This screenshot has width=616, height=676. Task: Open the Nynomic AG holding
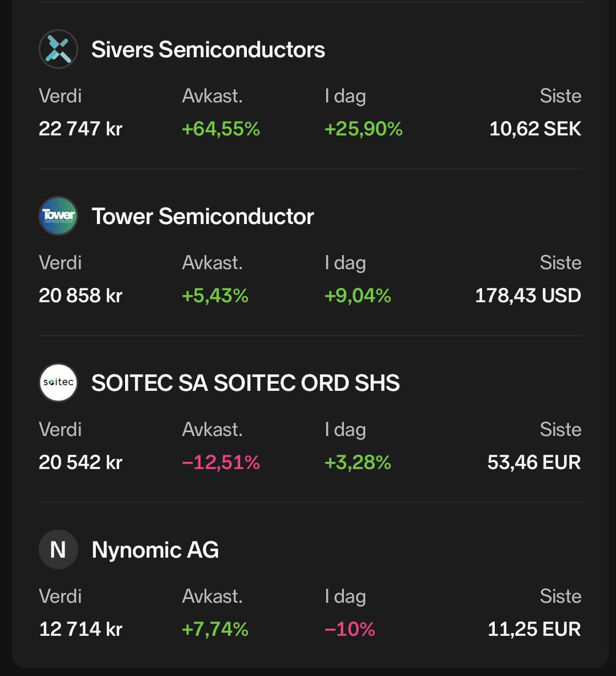click(x=155, y=550)
